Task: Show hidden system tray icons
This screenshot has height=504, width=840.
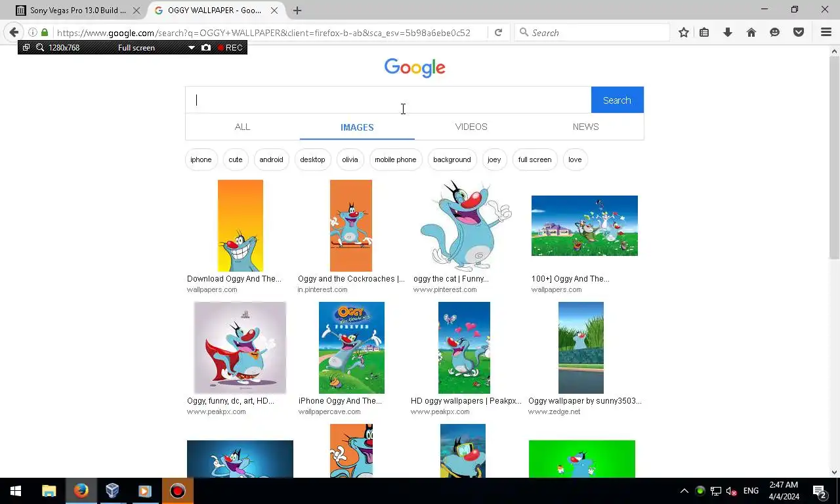Action: coord(684,491)
